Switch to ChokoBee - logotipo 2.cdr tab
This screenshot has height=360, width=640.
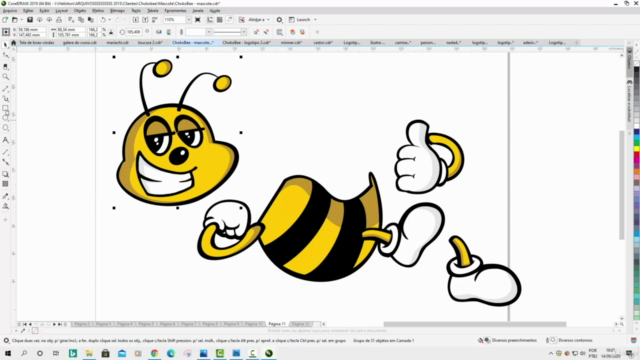(247, 42)
